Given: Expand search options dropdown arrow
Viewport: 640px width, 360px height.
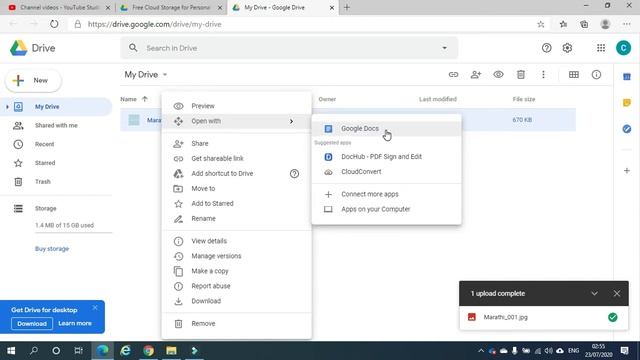Looking at the screenshot, I should point(444,48).
